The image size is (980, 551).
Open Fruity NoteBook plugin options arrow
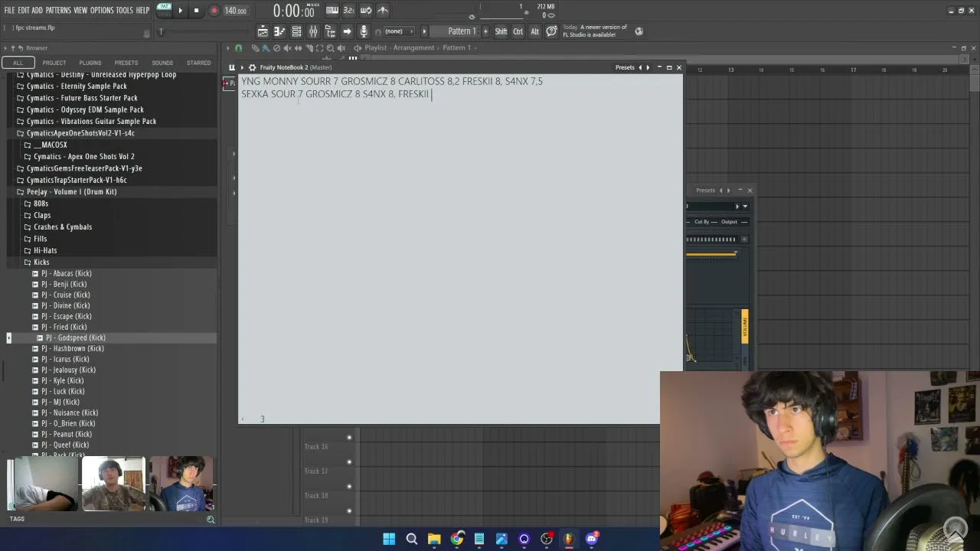coord(242,67)
